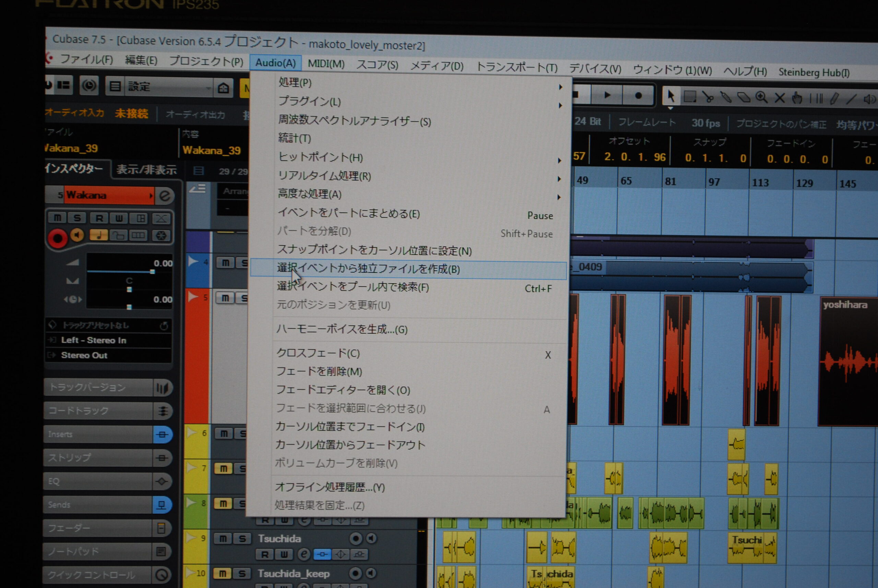Select the Zoom magnifier tool
This screenshot has width=878, height=588.
tap(761, 97)
